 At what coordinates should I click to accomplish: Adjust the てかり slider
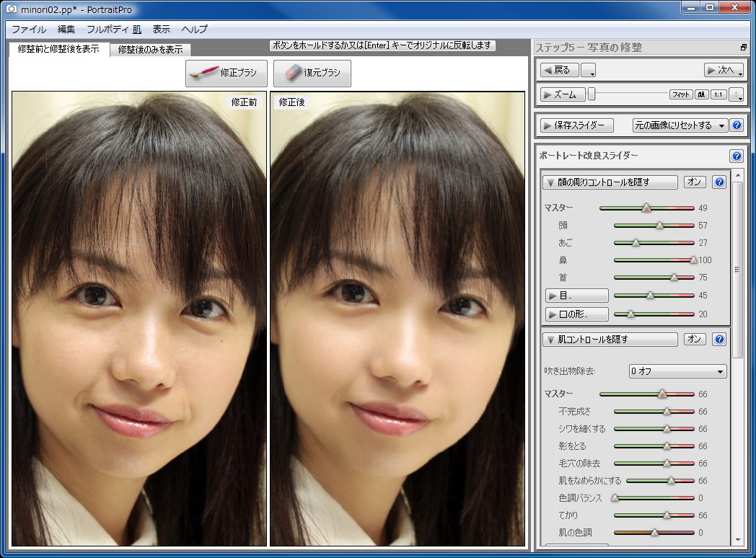click(x=654, y=515)
